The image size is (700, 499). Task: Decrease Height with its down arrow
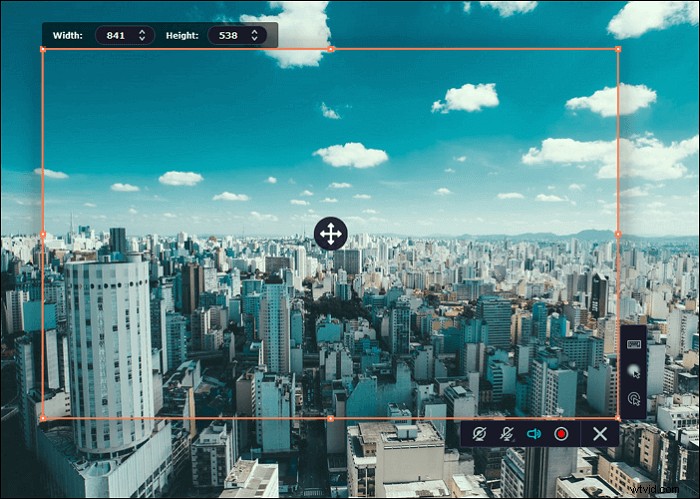coord(254,39)
